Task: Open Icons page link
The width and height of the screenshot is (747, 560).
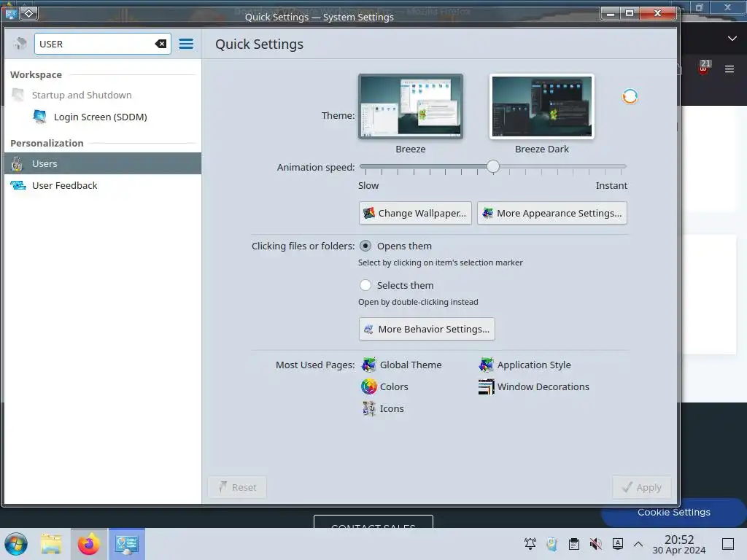Action: pos(392,408)
